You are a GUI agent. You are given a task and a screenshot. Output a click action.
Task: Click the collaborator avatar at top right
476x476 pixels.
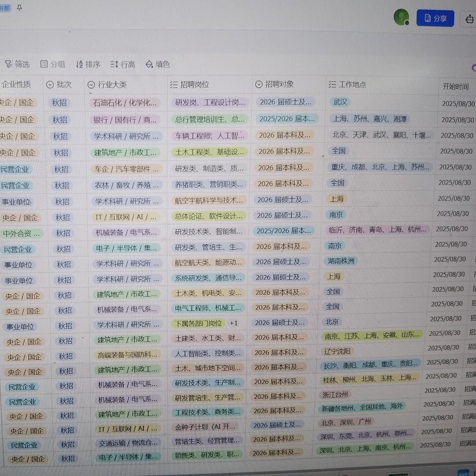(402, 18)
